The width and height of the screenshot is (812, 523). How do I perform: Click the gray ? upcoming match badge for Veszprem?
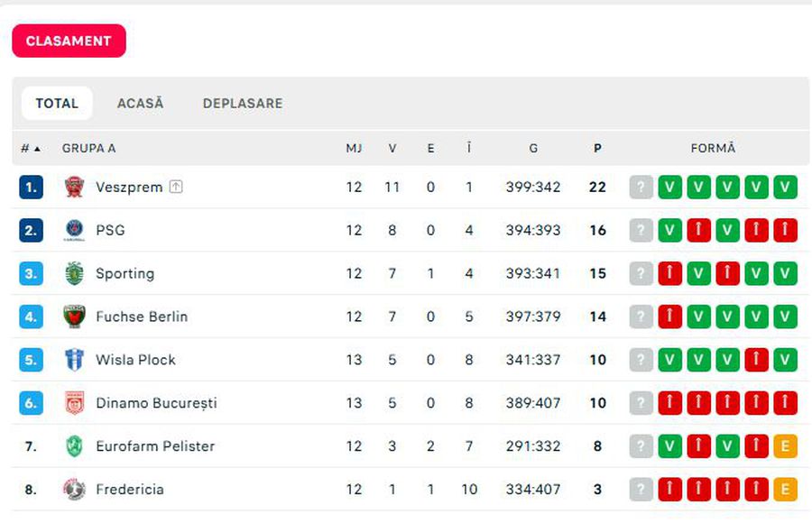pos(641,188)
